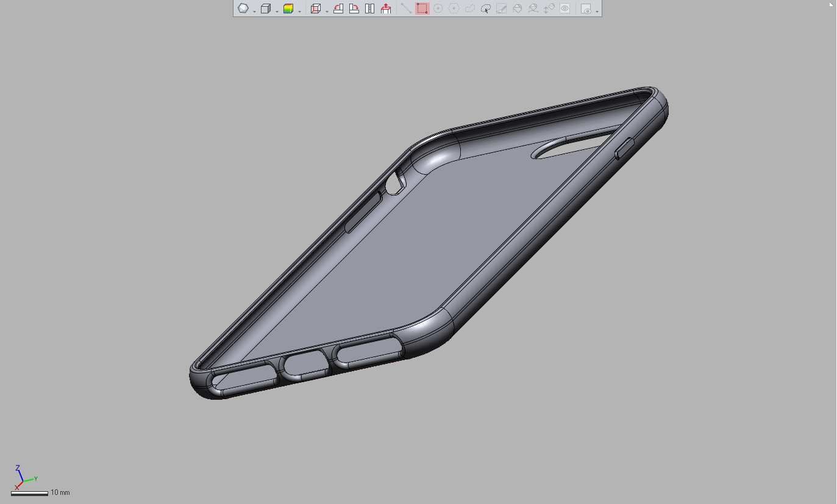Pick the freehand lasso selection tool
Viewport: 837px width, 504px height.
pos(469,9)
